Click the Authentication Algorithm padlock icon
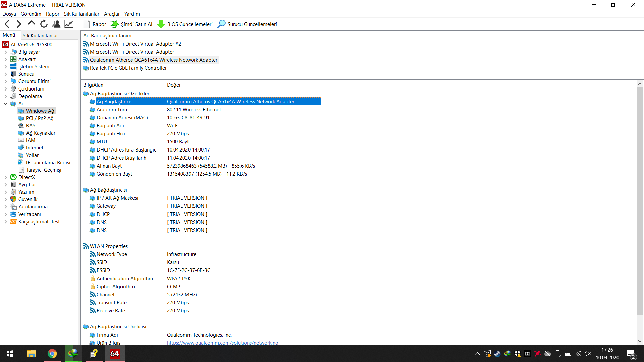644x362 pixels. (93, 278)
